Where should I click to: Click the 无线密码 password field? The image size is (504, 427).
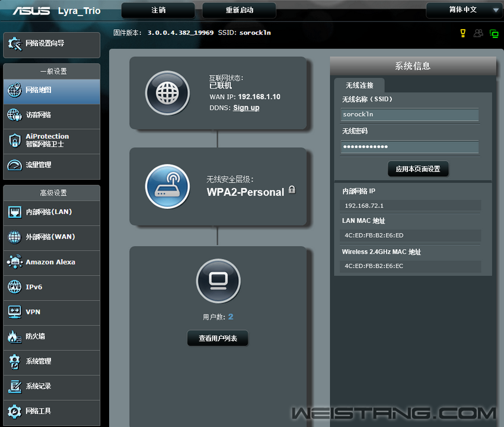coord(409,146)
